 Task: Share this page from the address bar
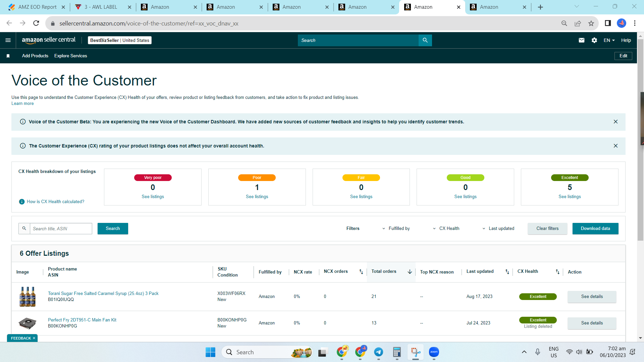578,23
